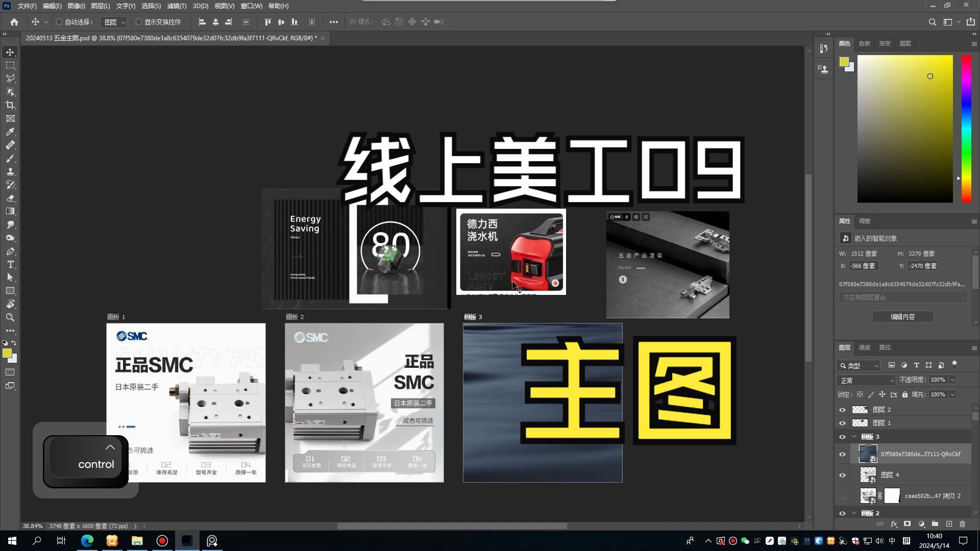Select the Path Selection tool
Viewport: 980px width, 551px height.
click(10, 278)
